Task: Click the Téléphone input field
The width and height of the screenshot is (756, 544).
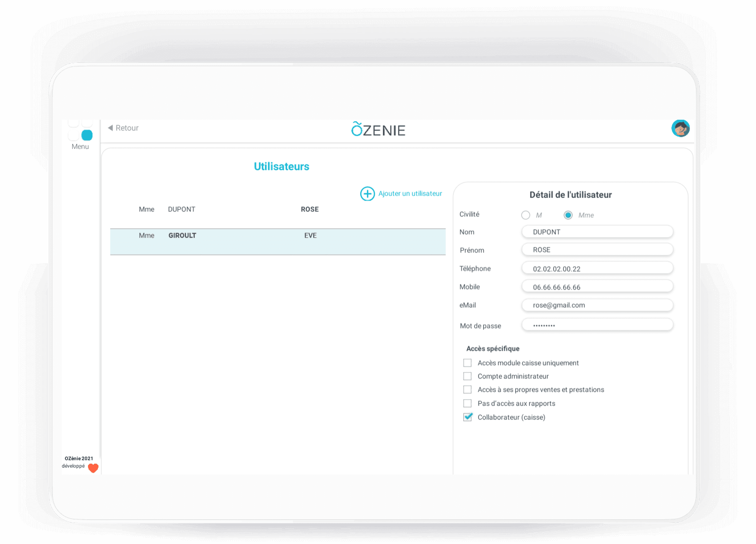Action: click(x=597, y=269)
